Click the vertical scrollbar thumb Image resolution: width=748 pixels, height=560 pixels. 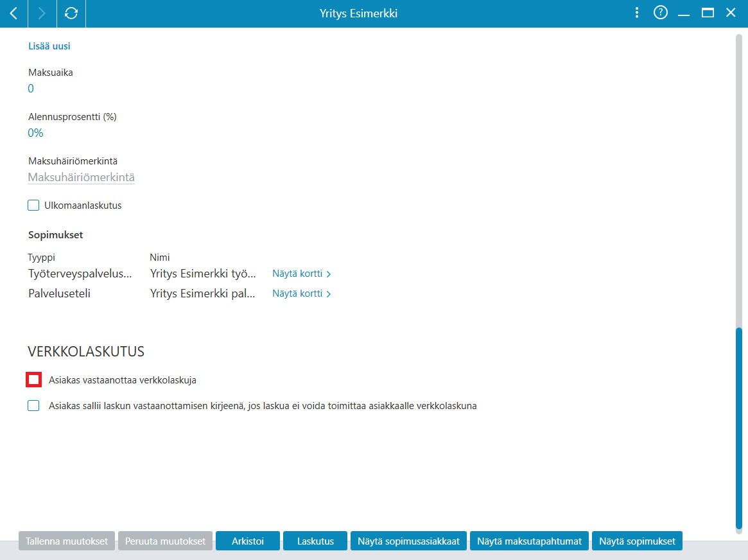739,428
